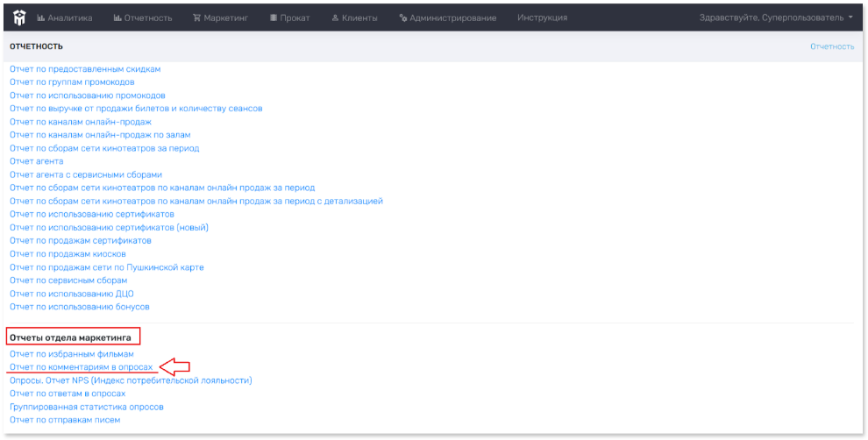Click the site logo icon
Image resolution: width=868 pixels, height=440 pixels.
tap(19, 18)
